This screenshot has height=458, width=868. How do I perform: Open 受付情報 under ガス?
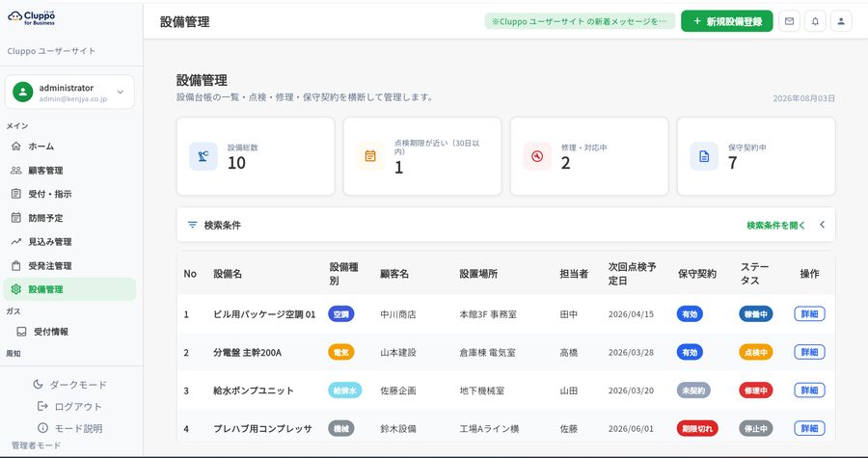[69, 332]
